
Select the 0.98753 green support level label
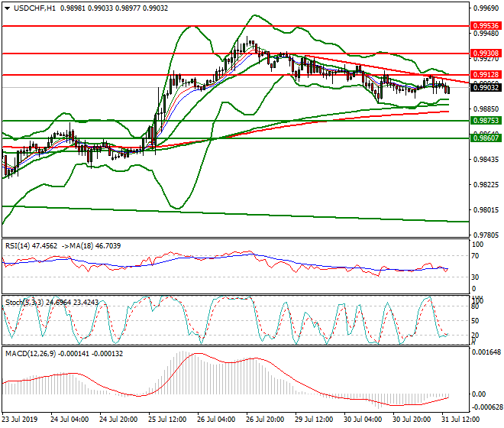click(x=486, y=120)
